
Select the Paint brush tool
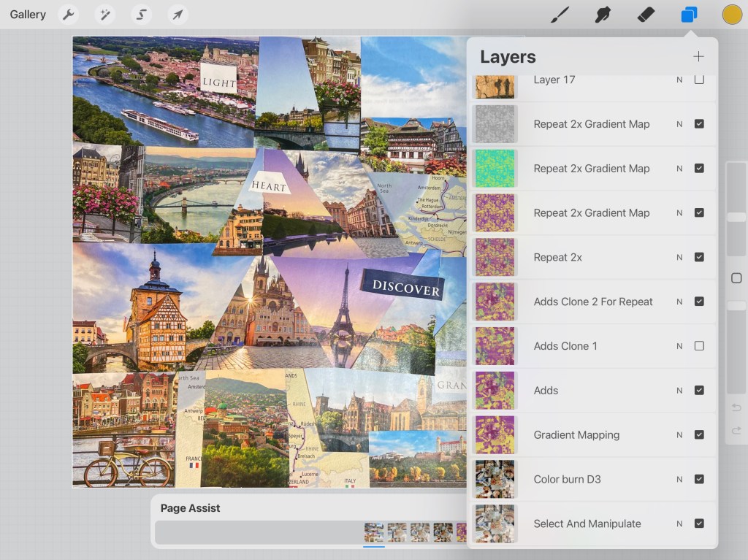pos(560,15)
